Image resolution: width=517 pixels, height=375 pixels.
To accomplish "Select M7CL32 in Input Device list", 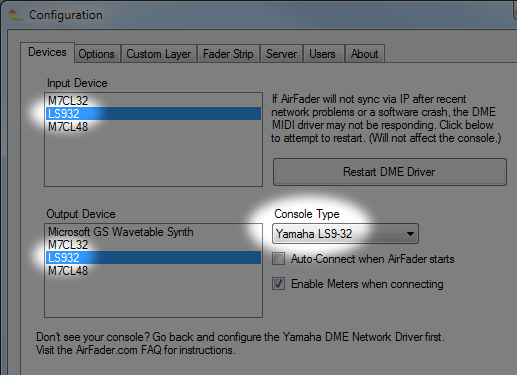I will (x=153, y=100).
